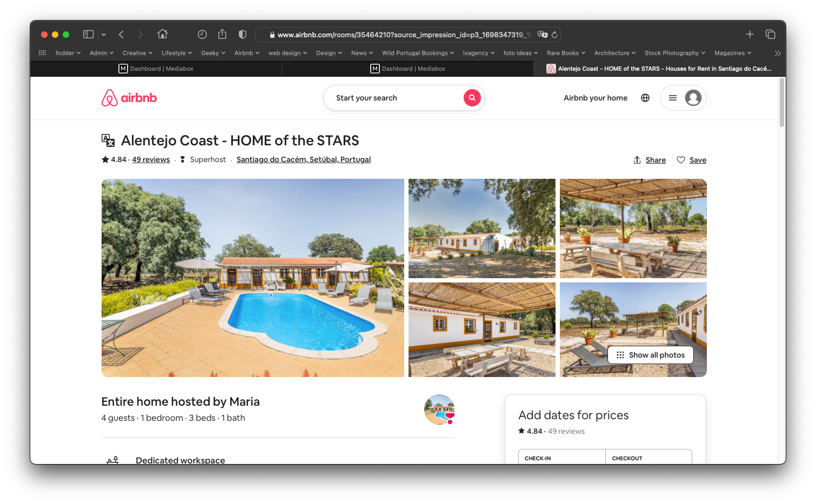
Task: Click the Safari home page icon
Action: [x=162, y=34]
